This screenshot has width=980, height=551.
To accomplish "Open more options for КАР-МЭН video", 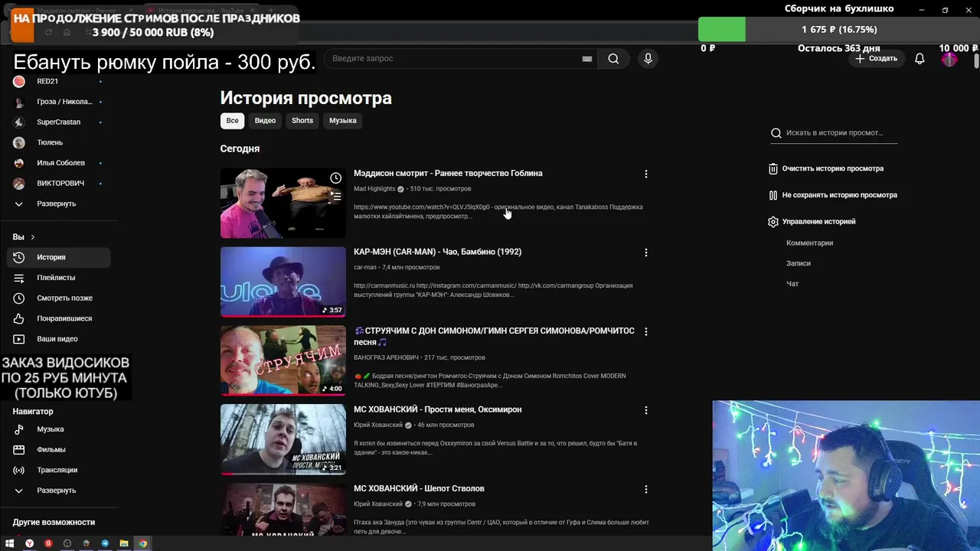I will 646,253.
